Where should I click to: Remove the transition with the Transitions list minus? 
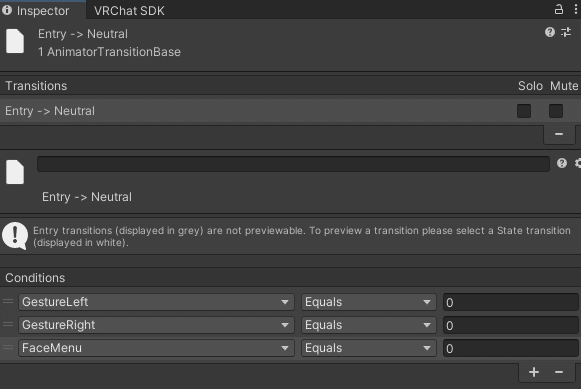pos(559,134)
